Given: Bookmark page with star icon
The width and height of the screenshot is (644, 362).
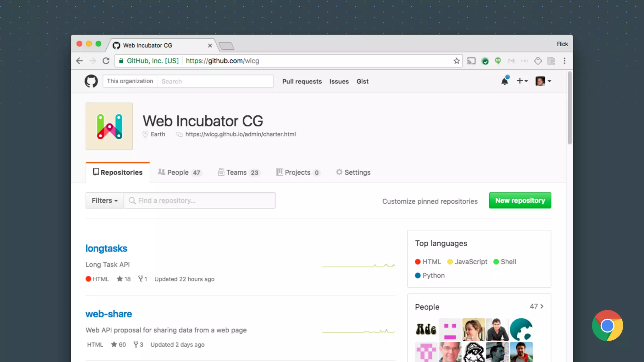Looking at the screenshot, I should click(x=457, y=61).
